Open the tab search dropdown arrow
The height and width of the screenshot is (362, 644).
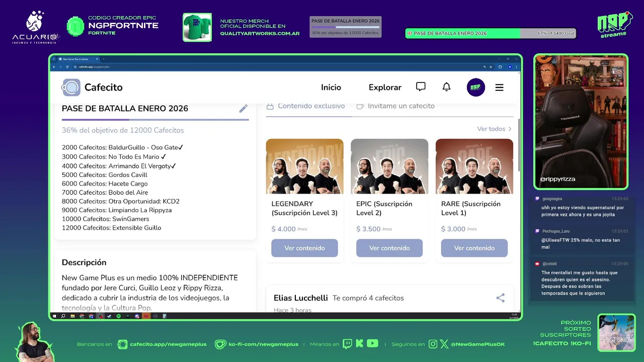coord(53,59)
